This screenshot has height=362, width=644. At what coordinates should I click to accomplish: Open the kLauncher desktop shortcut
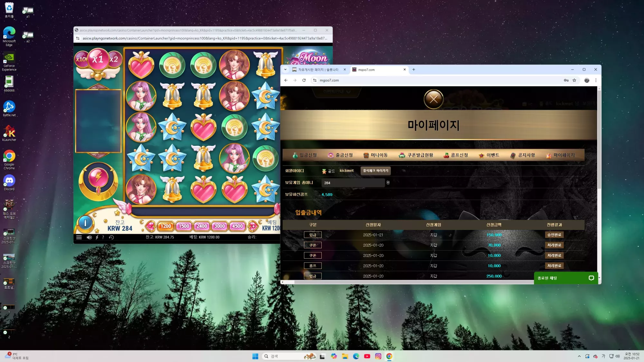click(x=9, y=133)
